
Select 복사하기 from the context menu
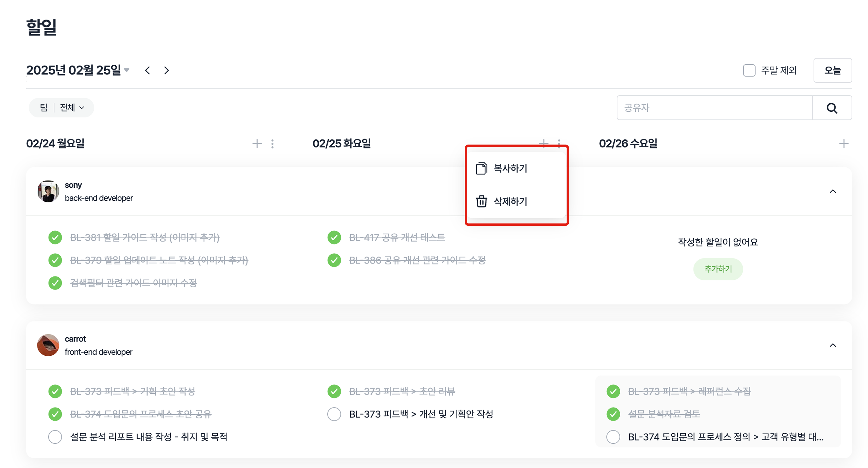point(510,168)
